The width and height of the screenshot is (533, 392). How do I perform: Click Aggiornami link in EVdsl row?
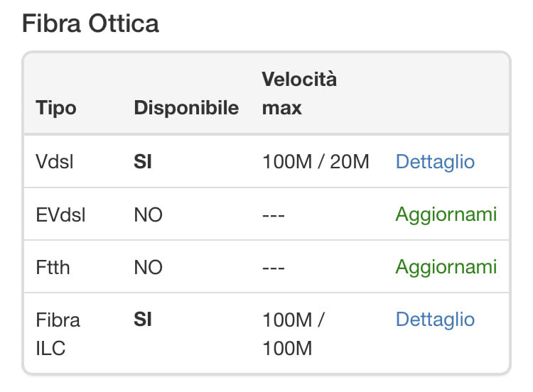[x=446, y=214]
